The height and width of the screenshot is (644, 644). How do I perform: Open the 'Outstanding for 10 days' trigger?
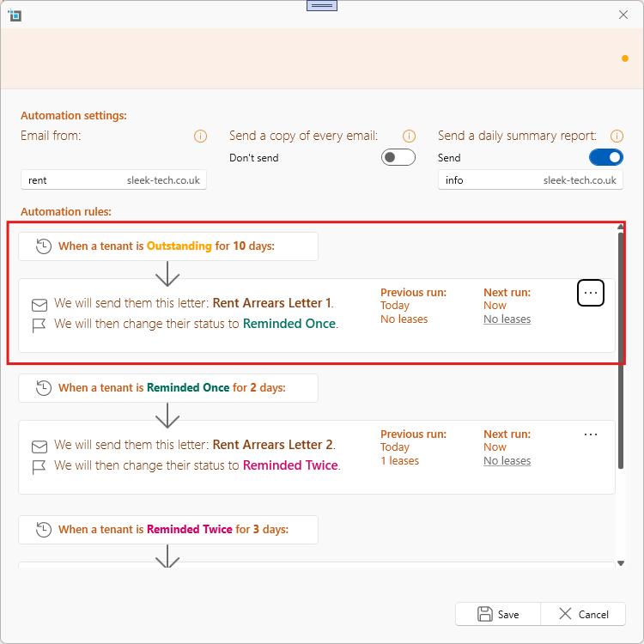click(168, 246)
